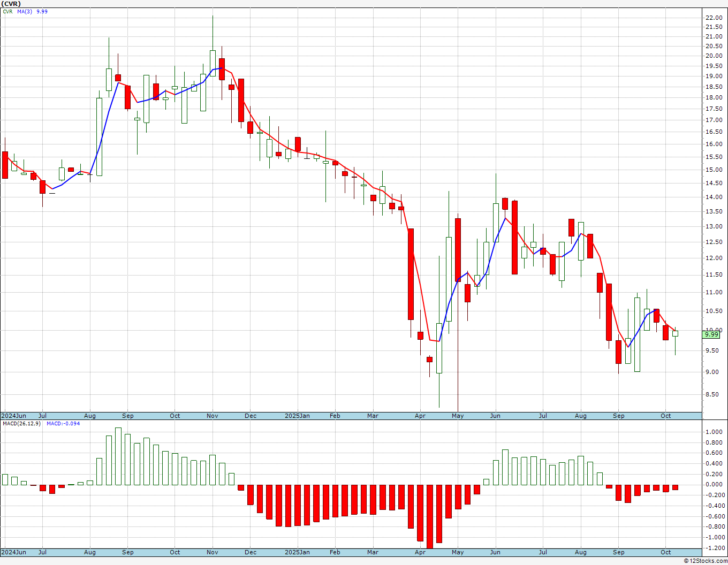Click 2025Jan on the price chart date axis
This screenshot has height=565, width=728.
(x=297, y=416)
